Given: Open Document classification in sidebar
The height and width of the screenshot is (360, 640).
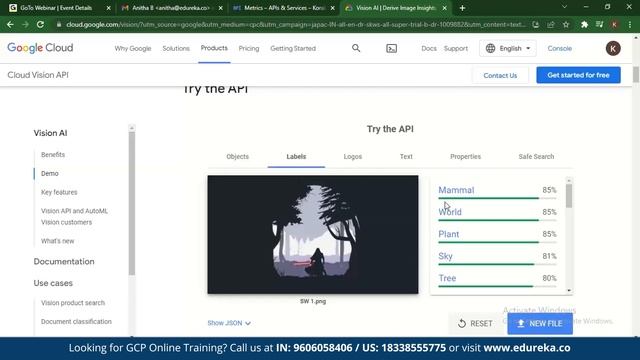Looking at the screenshot, I should [76, 322].
